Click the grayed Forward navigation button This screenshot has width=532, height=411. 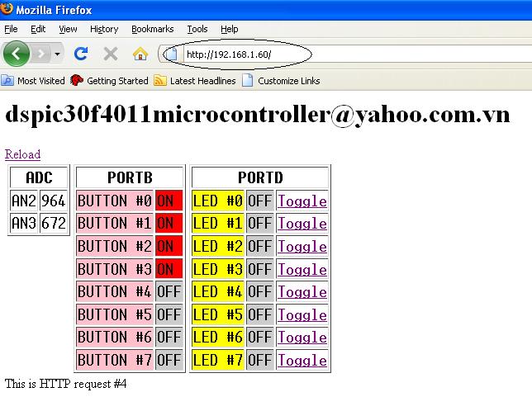click(41, 54)
